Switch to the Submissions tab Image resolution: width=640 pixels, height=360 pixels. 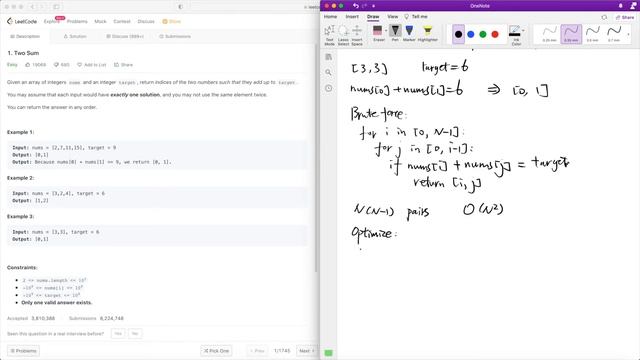pos(175,36)
